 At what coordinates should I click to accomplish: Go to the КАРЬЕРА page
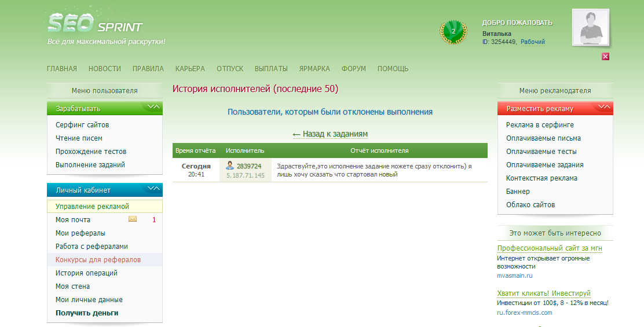coord(190,68)
